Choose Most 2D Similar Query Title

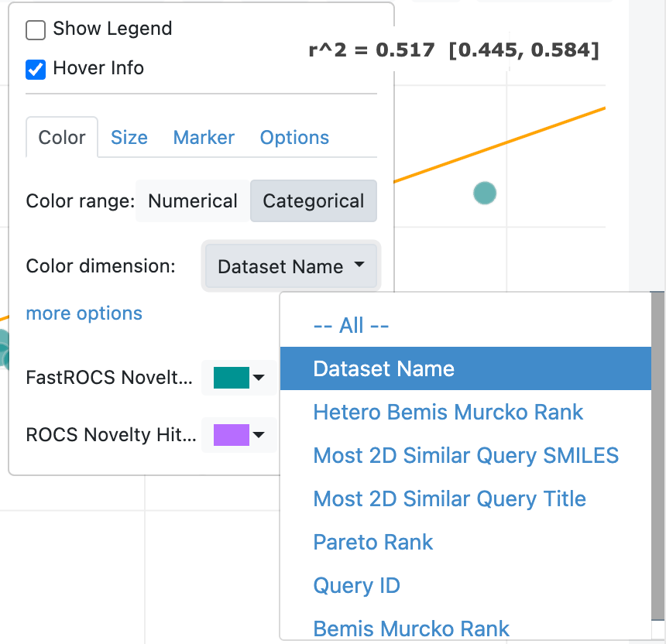pos(449,498)
